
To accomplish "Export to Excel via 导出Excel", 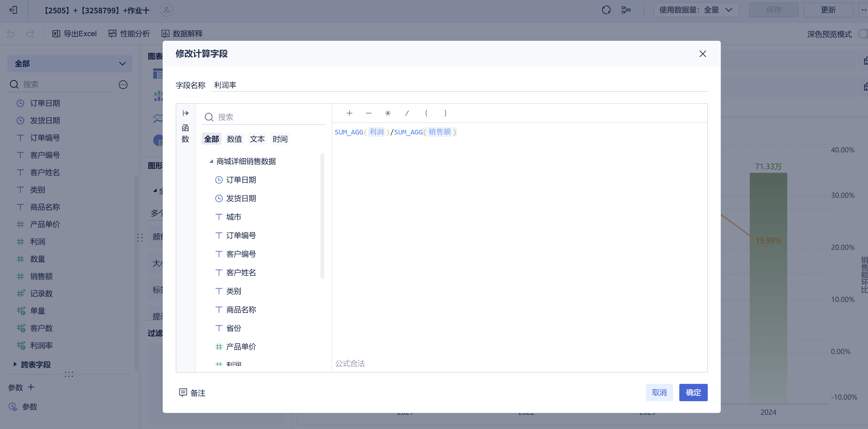I will click(75, 34).
